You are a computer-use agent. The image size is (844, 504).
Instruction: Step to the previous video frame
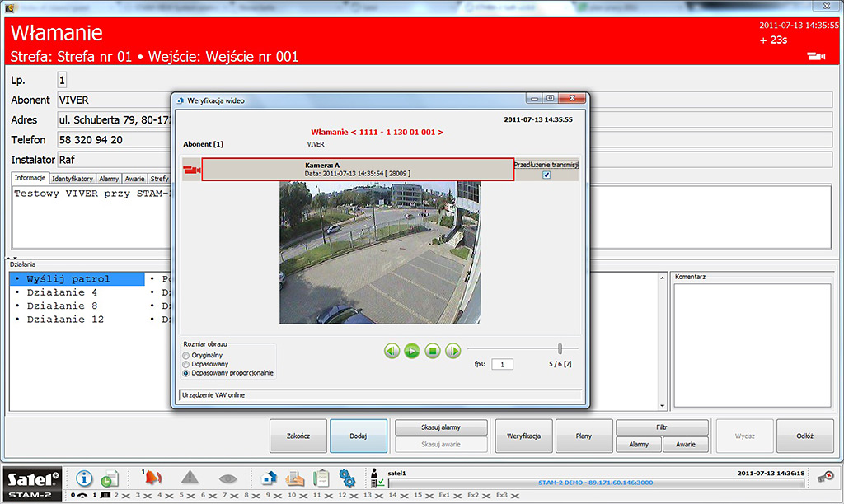pos(392,352)
